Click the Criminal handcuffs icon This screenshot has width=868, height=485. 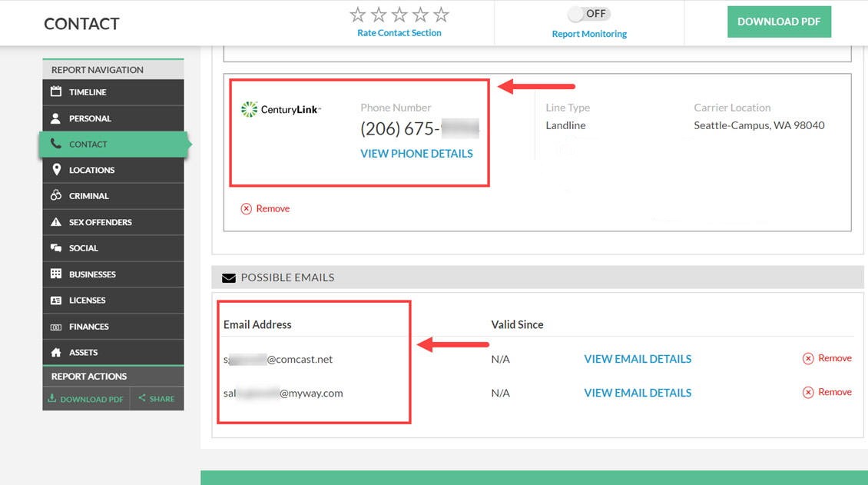[56, 195]
